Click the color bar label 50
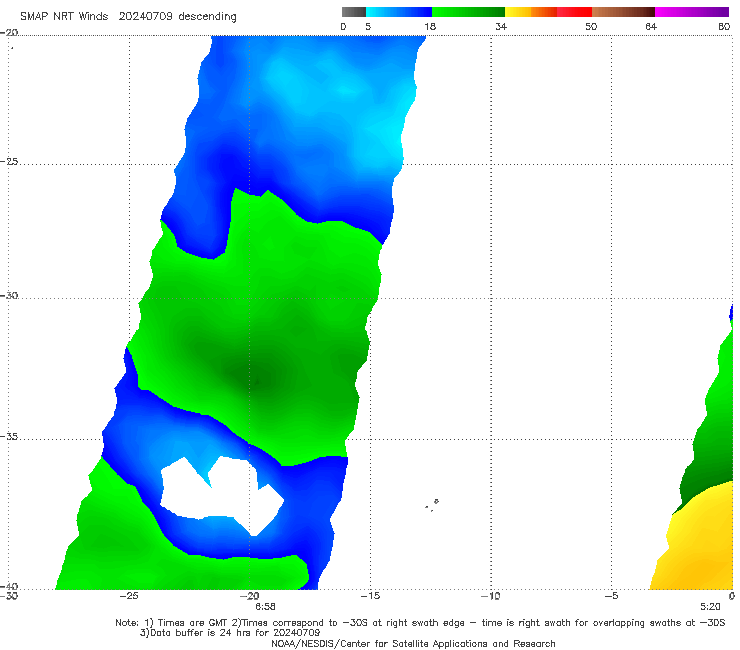The width and height of the screenshot is (740, 650). click(x=591, y=27)
